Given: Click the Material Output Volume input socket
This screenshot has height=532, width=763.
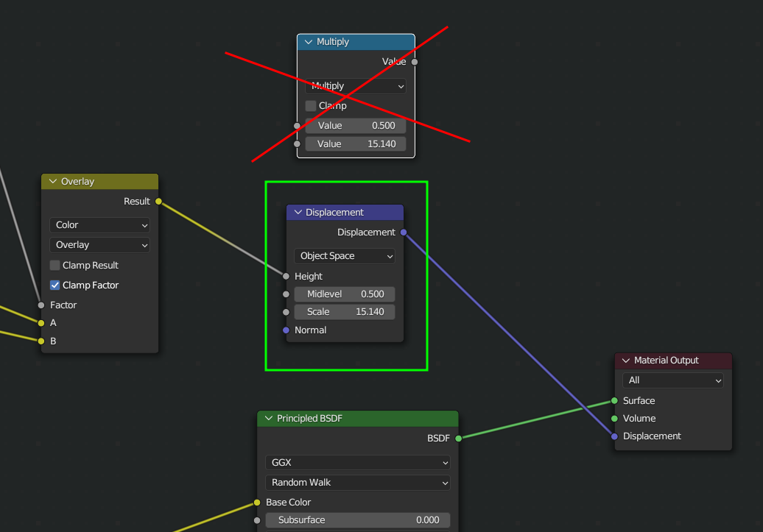Looking at the screenshot, I should pos(614,419).
